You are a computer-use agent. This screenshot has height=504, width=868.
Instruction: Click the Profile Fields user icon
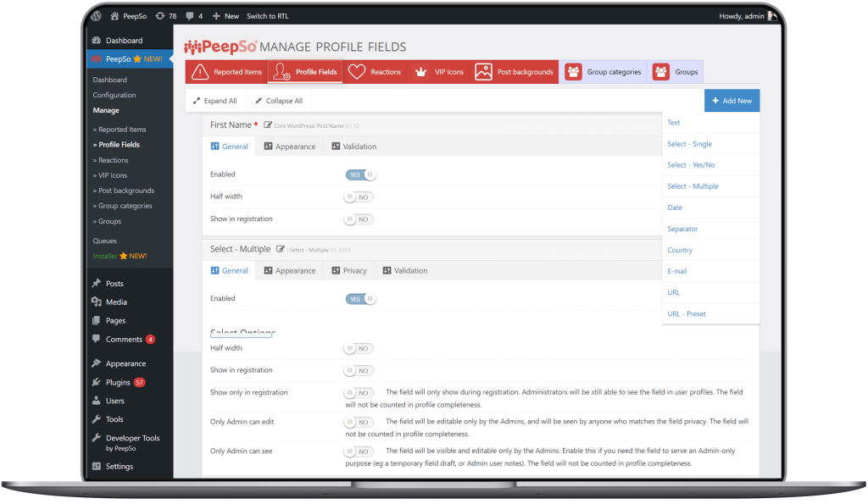[x=281, y=72]
